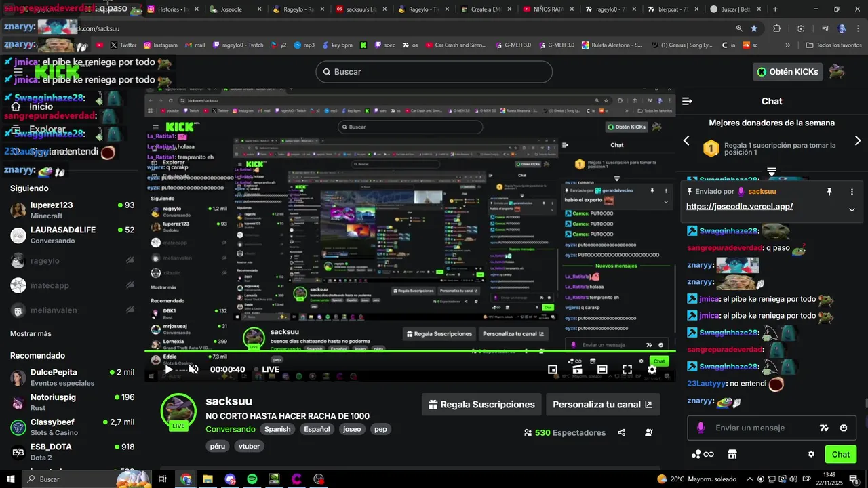This screenshot has width=868, height=488.
Task: Open offline channel matecapp in sidebar
Action: [x=72, y=285]
